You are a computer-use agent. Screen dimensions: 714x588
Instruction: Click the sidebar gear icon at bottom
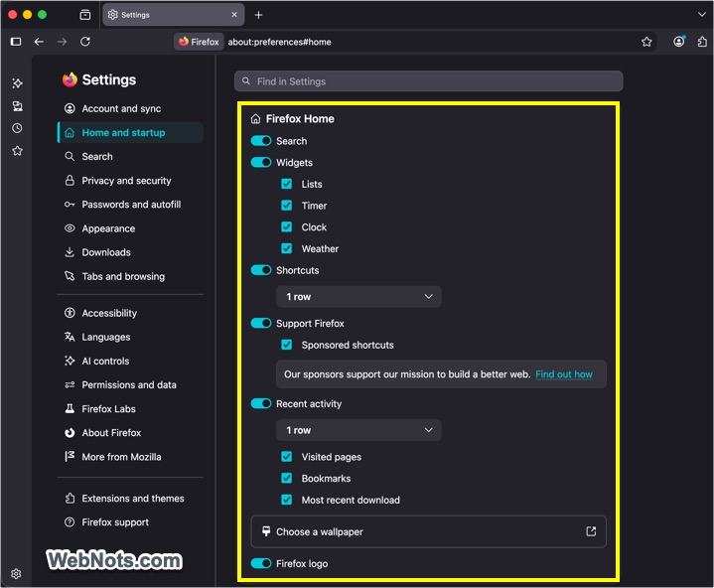16,573
